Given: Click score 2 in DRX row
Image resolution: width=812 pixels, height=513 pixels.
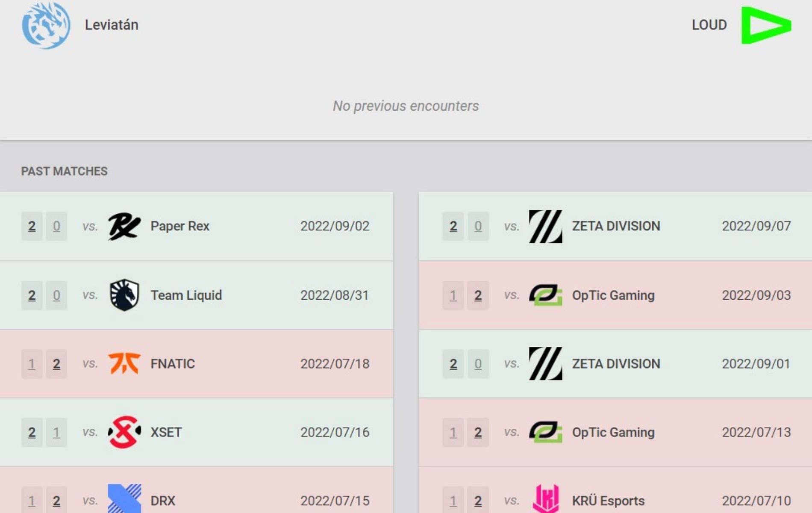Looking at the screenshot, I should click(56, 500).
